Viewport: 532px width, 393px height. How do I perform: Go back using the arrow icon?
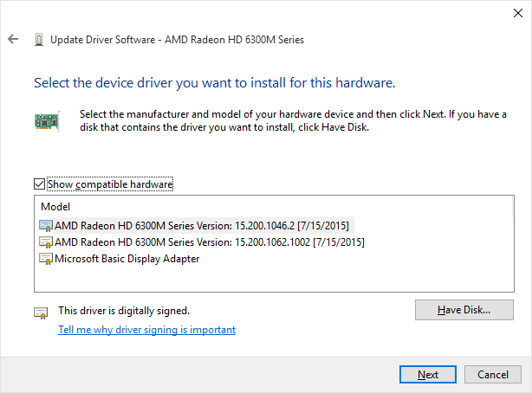13,39
